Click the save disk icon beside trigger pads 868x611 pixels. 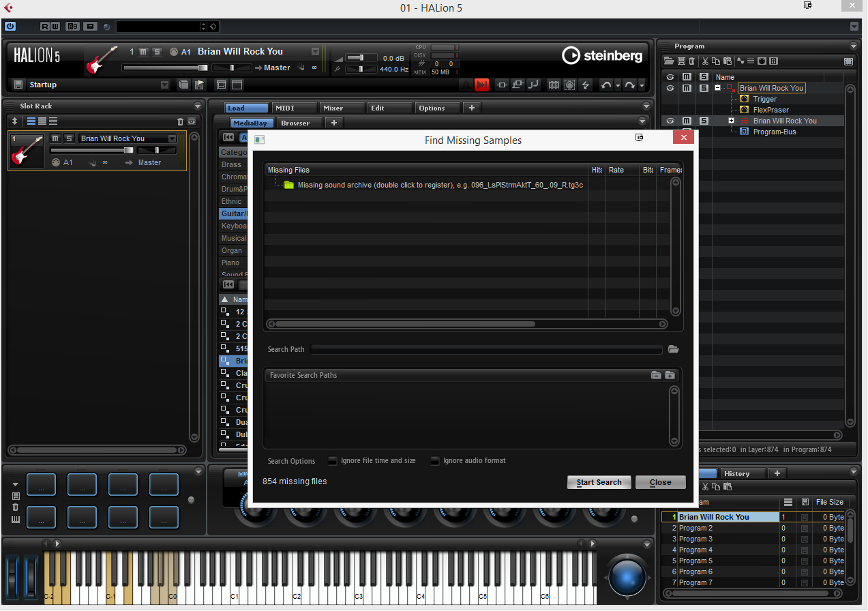(16, 496)
